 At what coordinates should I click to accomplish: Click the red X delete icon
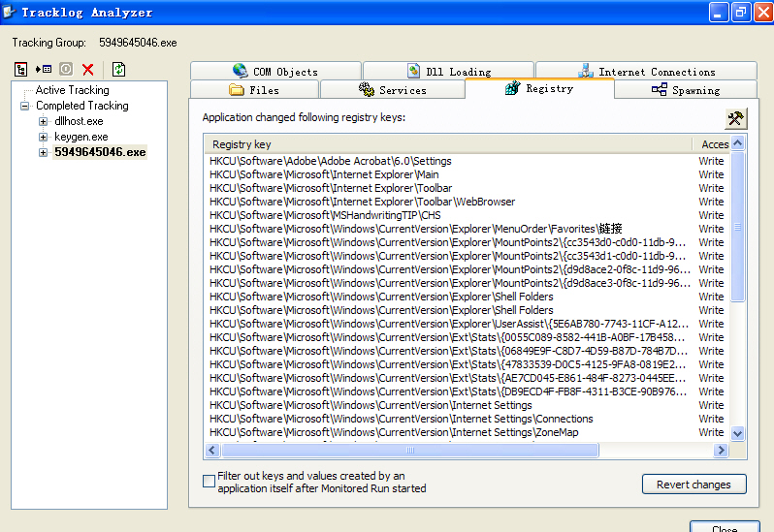pyautogui.click(x=88, y=70)
